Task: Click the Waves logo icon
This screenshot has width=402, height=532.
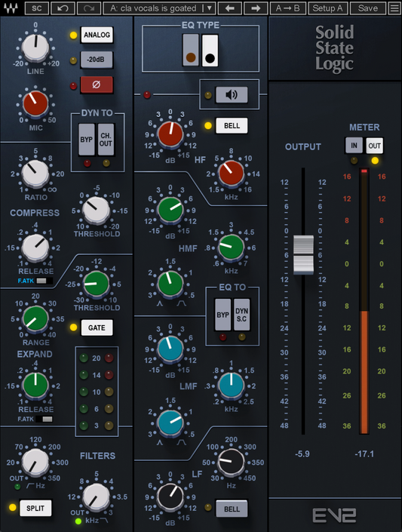Action: pyautogui.click(x=11, y=8)
